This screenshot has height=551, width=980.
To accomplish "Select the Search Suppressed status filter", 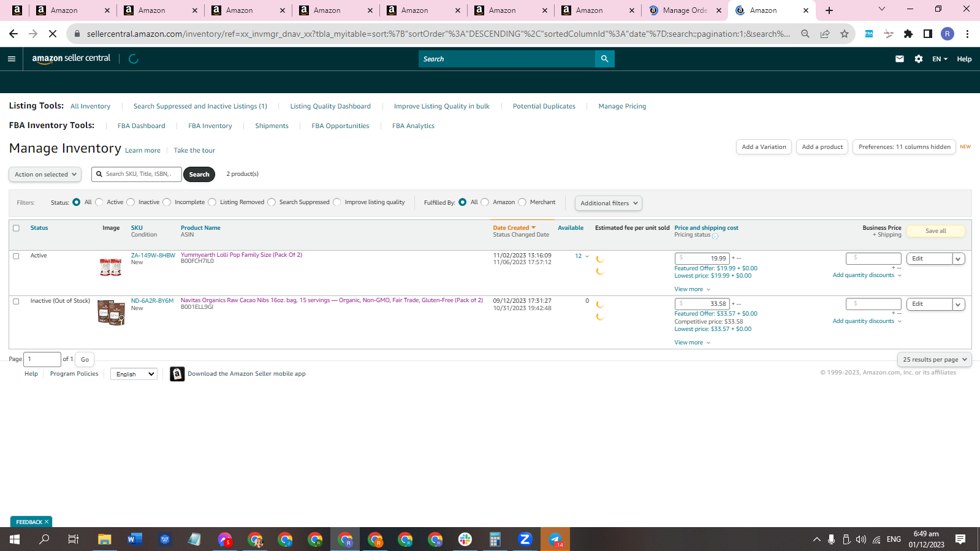I will (x=272, y=202).
